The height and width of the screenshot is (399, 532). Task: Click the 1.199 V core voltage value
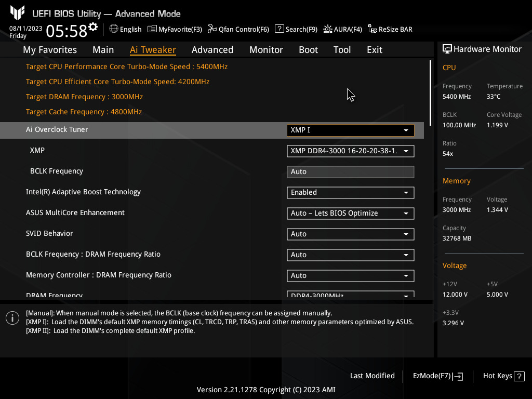[x=497, y=125]
